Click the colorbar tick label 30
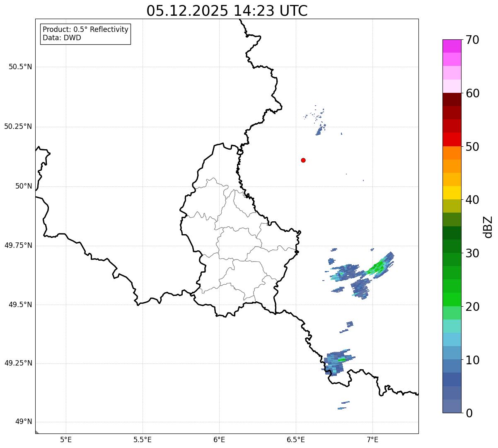Screen dimensions: 498x448 472,253
